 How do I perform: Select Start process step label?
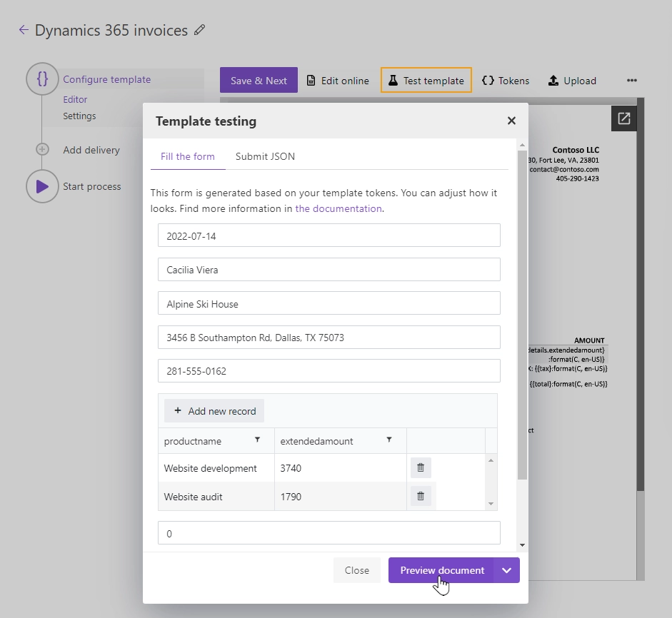pos(91,186)
